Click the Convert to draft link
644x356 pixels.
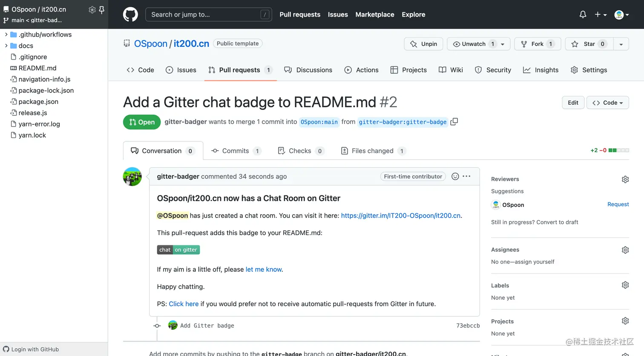pyautogui.click(x=557, y=222)
